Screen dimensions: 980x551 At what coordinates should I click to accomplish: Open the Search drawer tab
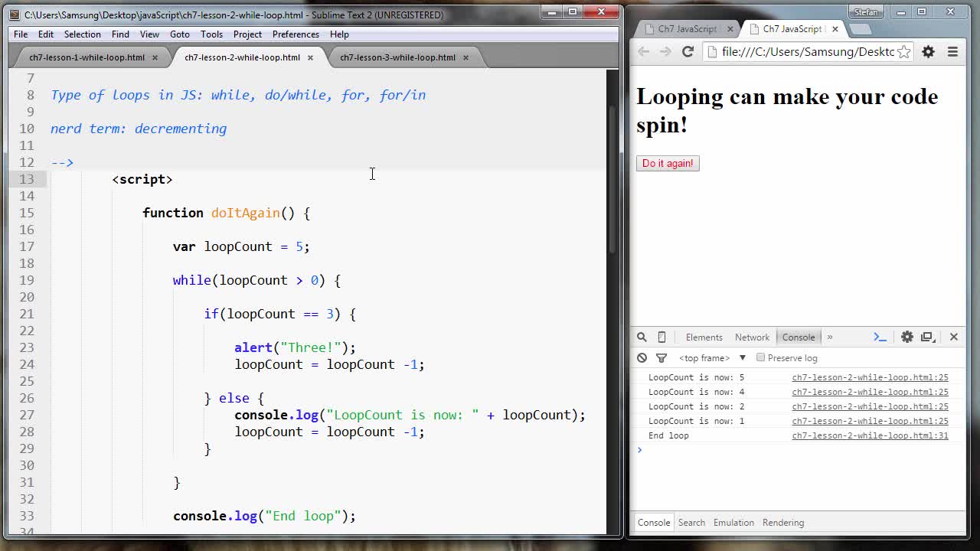tap(691, 523)
